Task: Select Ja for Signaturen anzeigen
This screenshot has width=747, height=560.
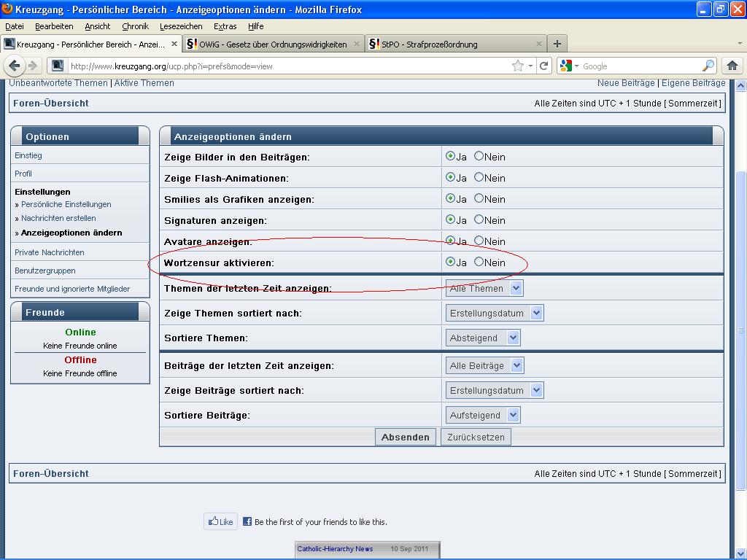Action: (450, 219)
